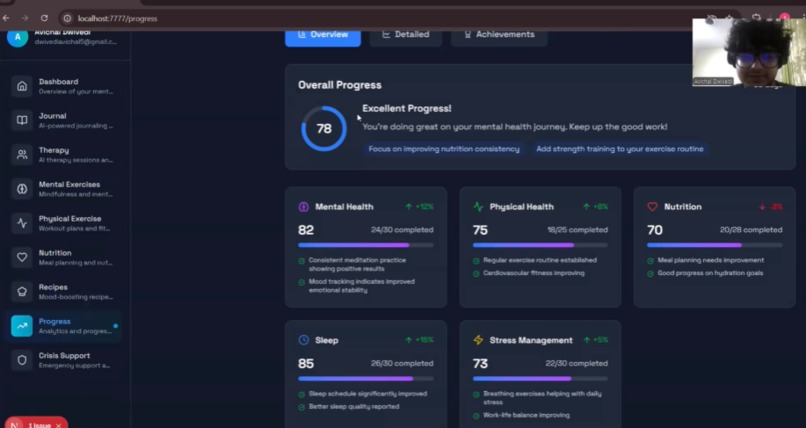Click 'Meal planning needs improvement' note
The width and height of the screenshot is (806, 428).
(x=710, y=260)
